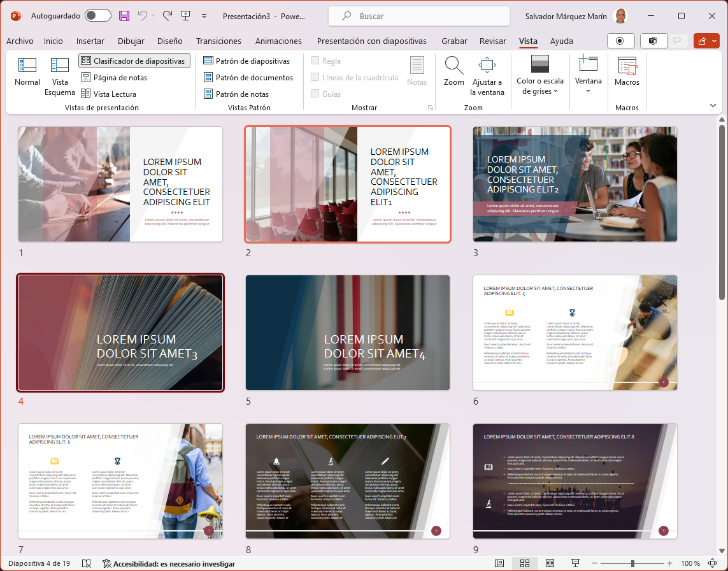Click fit slide to window status icon
This screenshot has width=728, height=571.
pyautogui.click(x=713, y=563)
